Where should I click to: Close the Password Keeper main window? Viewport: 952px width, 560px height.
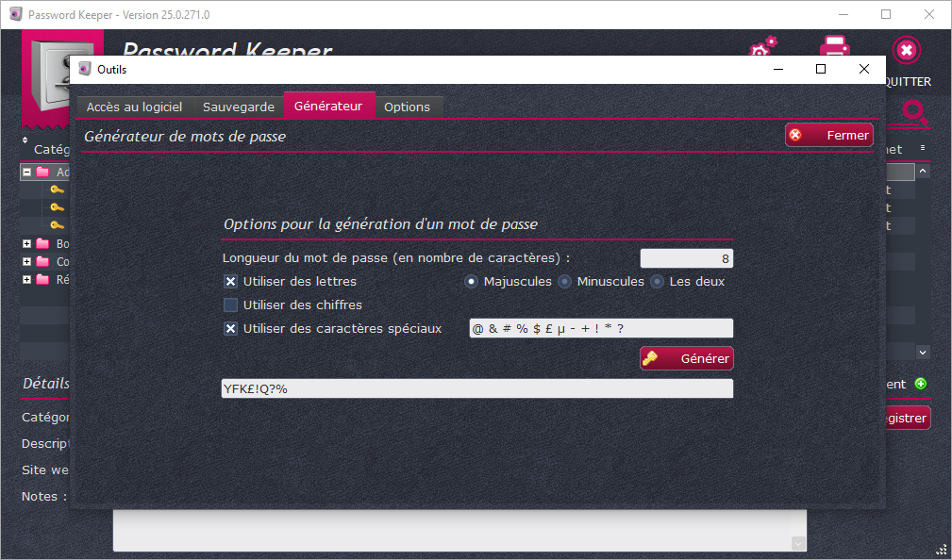[929, 14]
